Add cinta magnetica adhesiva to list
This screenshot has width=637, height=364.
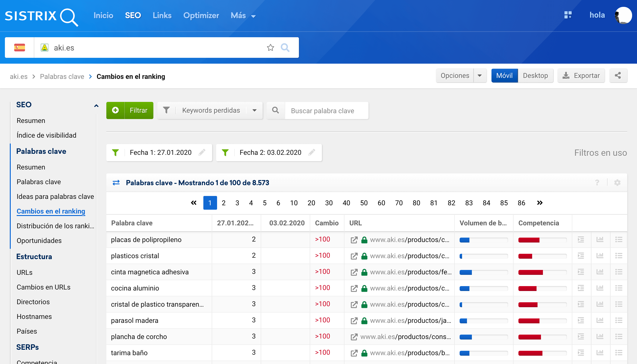[x=619, y=272]
